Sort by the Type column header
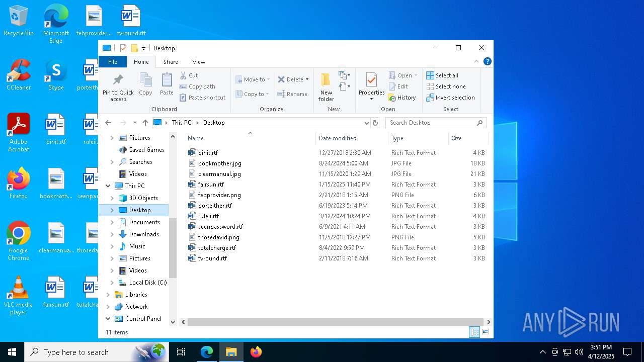The width and height of the screenshot is (644, 362). click(x=418, y=138)
